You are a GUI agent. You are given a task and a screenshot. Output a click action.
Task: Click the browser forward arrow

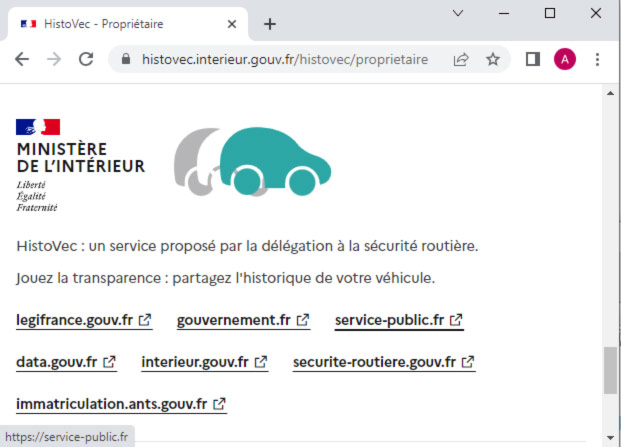click(54, 59)
